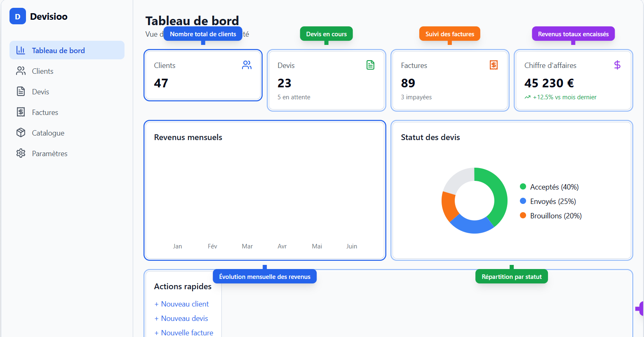Select the bar chart icon beside Tableau de bord
Viewport: 644px width, 337px height.
click(x=21, y=50)
